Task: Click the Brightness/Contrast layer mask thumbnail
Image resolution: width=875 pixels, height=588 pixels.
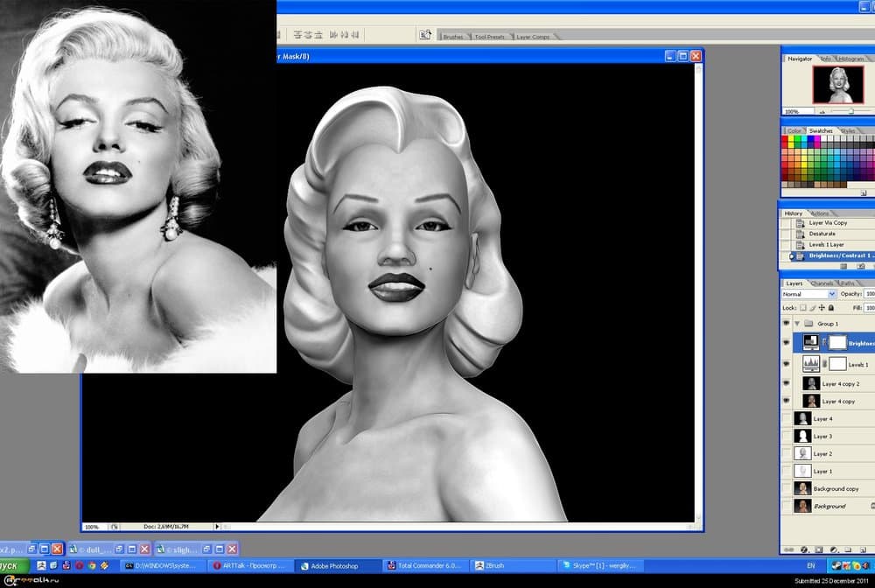Action: [x=837, y=343]
